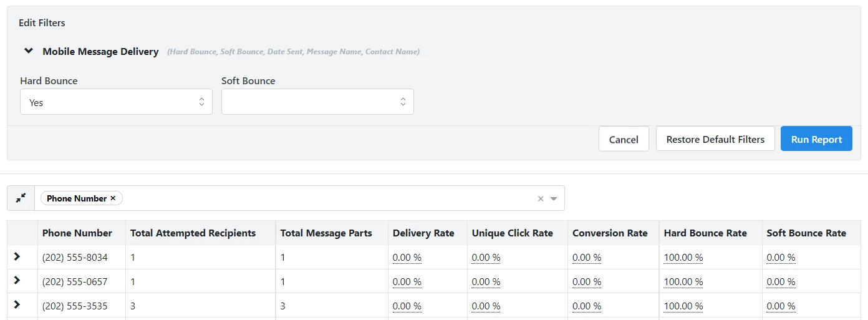Open the grouping field dropdown arrow
The width and height of the screenshot is (868, 320).
click(554, 198)
